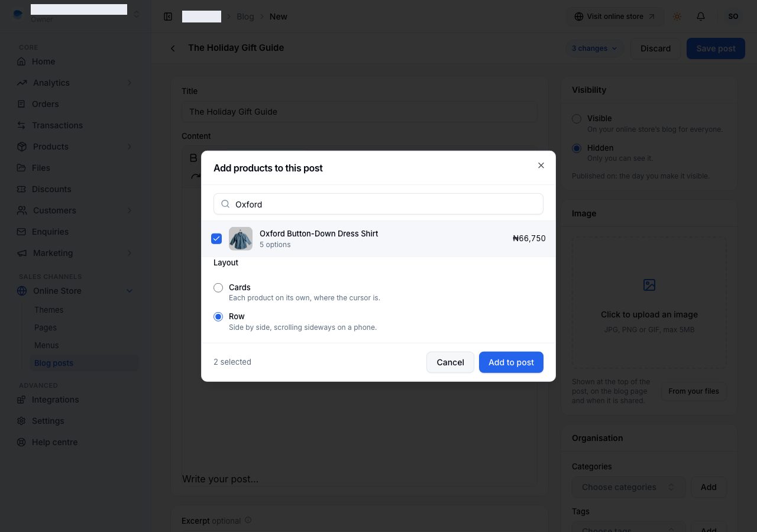Click the Transactions arrows icon
757x532 pixels.
pyautogui.click(x=22, y=125)
